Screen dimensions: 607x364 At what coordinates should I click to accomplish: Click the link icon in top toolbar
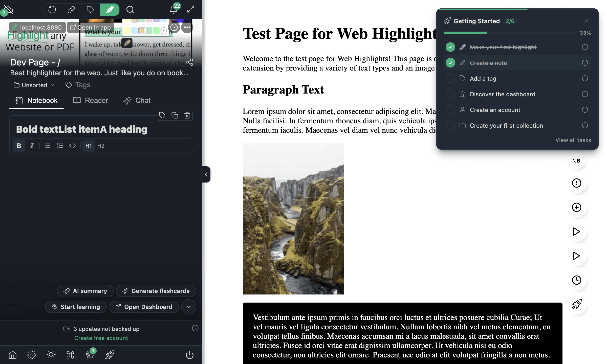[71, 10]
